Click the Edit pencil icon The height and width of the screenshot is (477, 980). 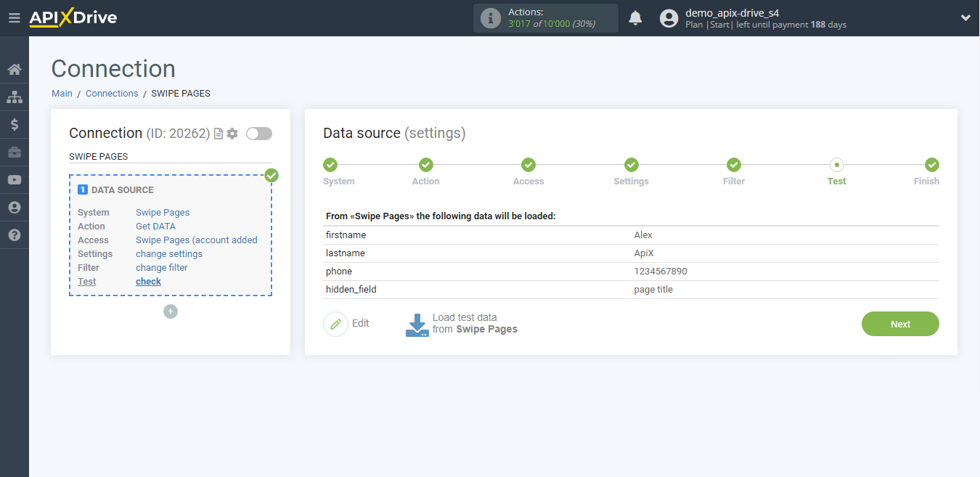click(335, 324)
